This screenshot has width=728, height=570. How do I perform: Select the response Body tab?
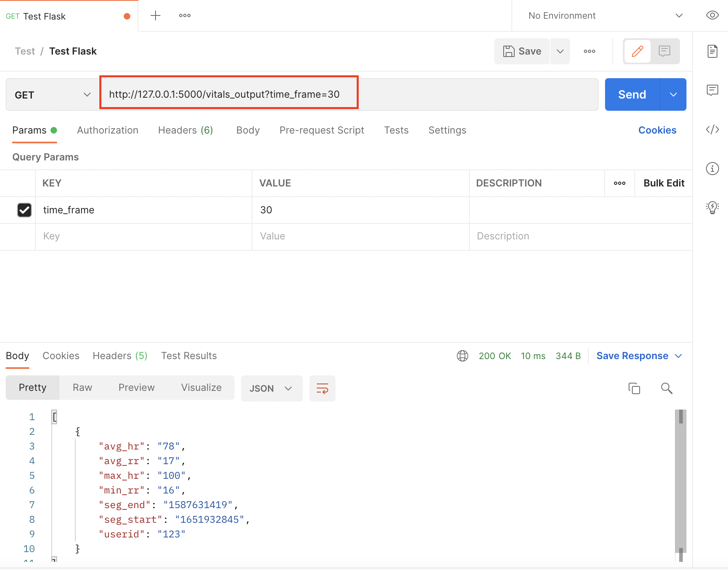pos(18,356)
